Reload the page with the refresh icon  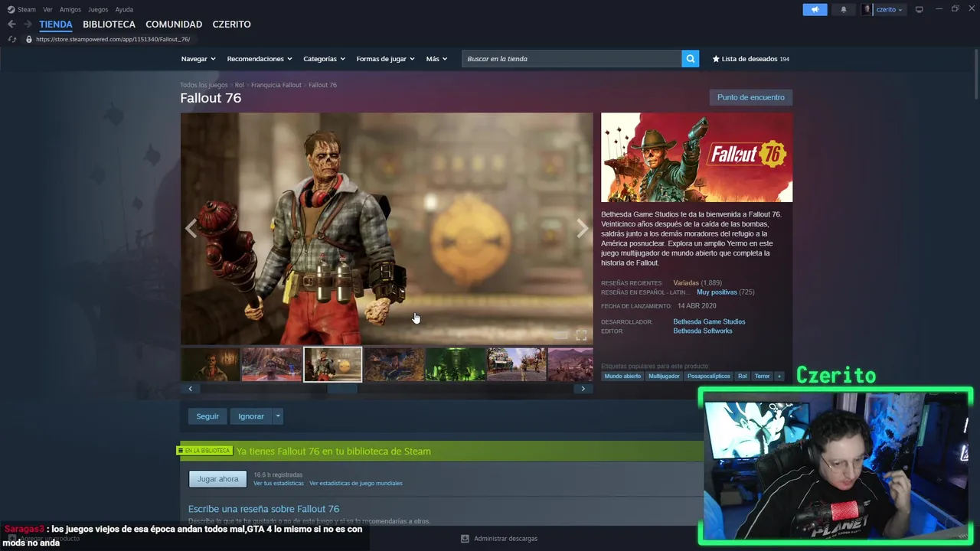click(x=11, y=39)
